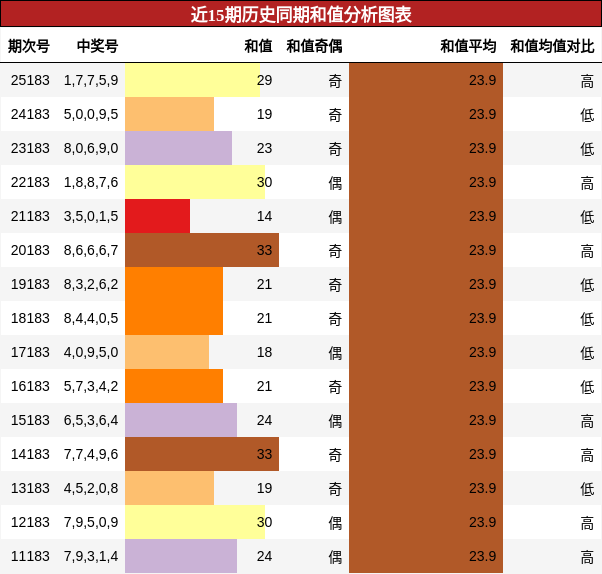Click winning numbers 8,3,2,6,2
The image size is (602, 574).
[91, 284]
